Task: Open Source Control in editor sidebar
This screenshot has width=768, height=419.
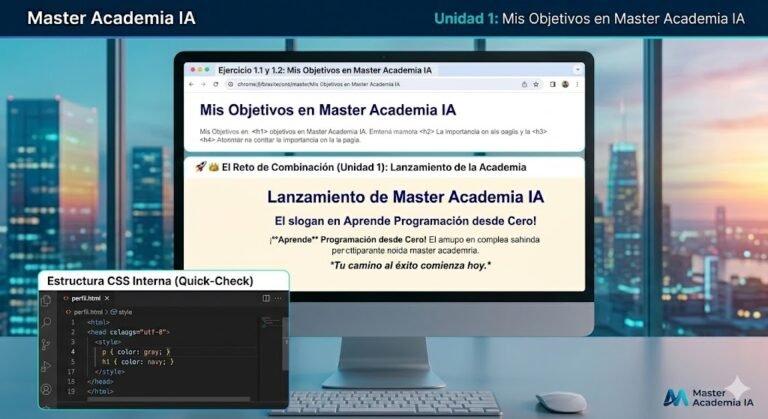Action: point(47,344)
